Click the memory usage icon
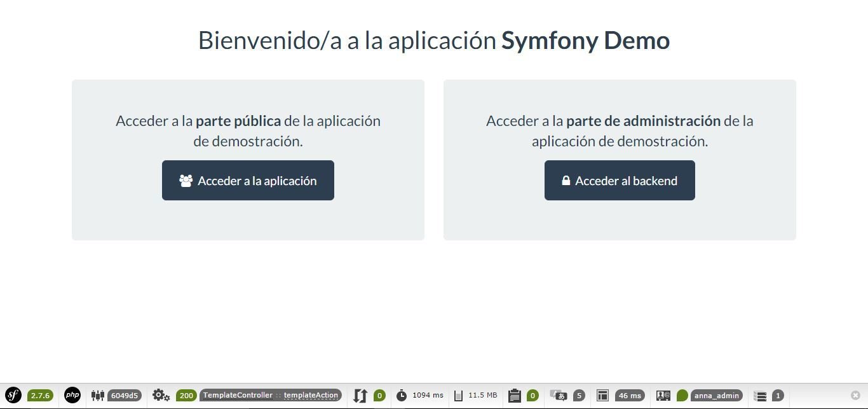 point(458,396)
